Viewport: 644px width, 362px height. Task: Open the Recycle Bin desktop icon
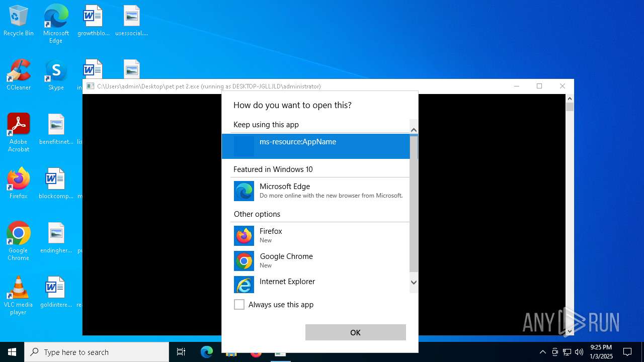(x=19, y=21)
